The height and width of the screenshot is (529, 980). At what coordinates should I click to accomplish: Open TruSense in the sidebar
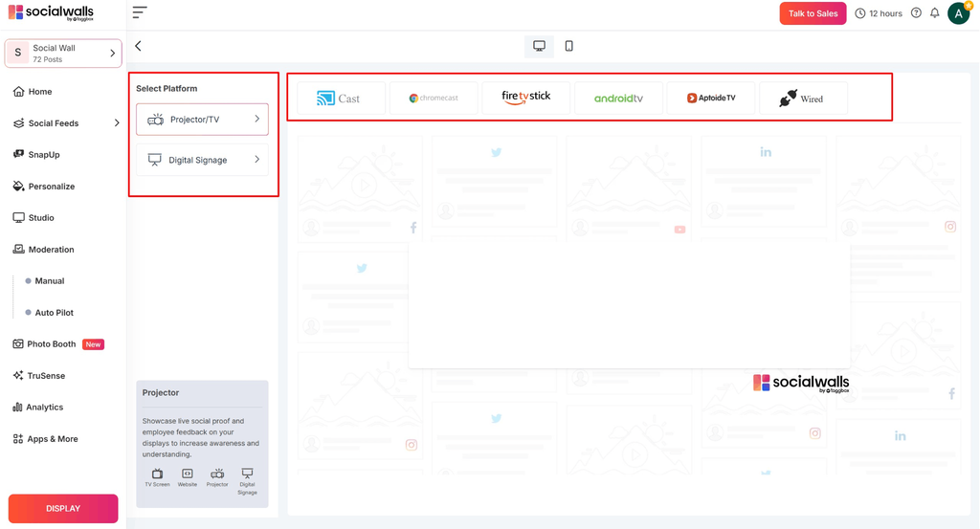pyautogui.click(x=46, y=375)
